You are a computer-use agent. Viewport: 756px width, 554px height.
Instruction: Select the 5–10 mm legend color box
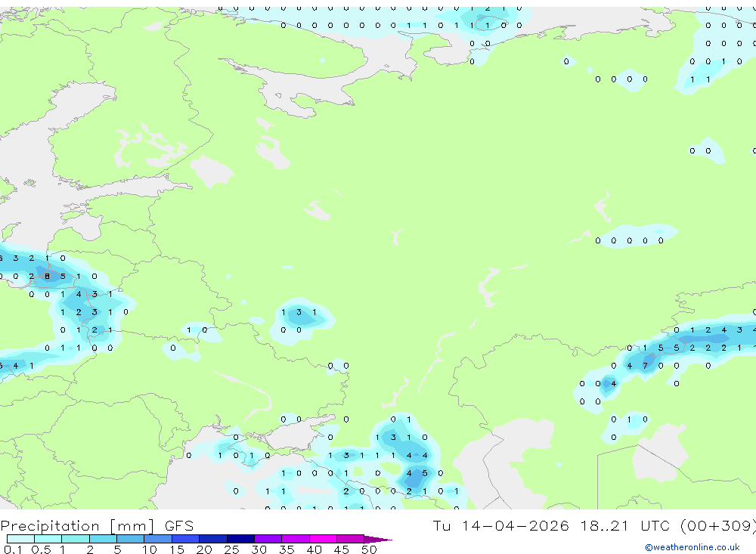(130, 539)
